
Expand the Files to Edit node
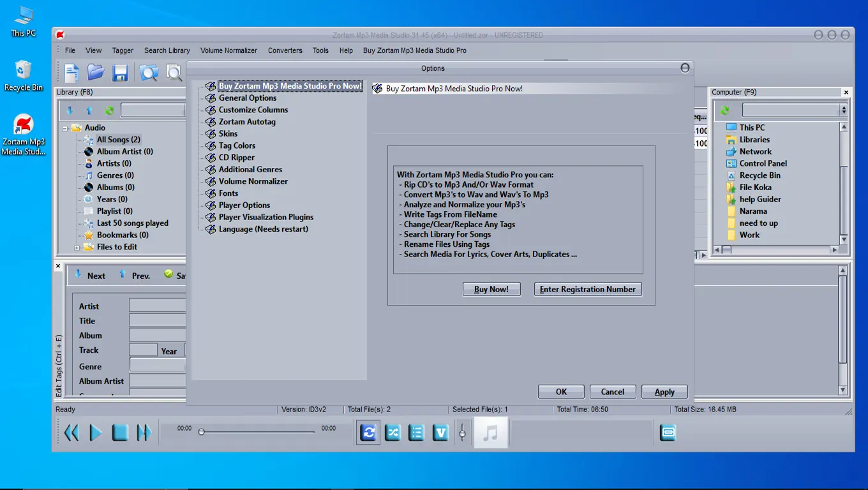[77, 248]
